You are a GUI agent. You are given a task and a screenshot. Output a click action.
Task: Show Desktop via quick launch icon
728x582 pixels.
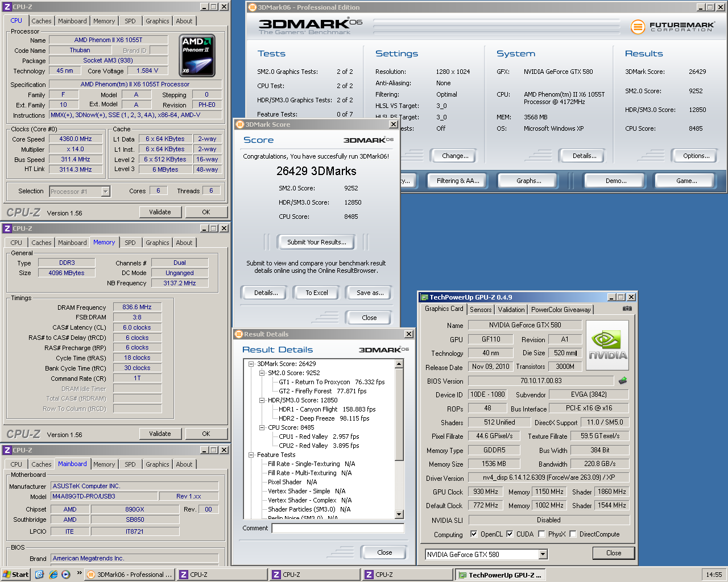[39, 575]
